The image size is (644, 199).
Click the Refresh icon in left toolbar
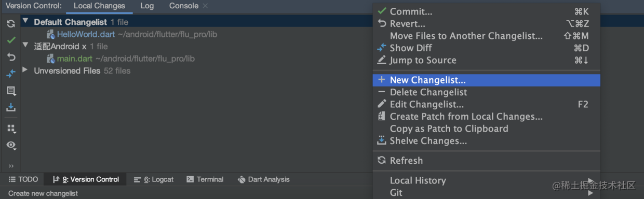click(x=11, y=24)
